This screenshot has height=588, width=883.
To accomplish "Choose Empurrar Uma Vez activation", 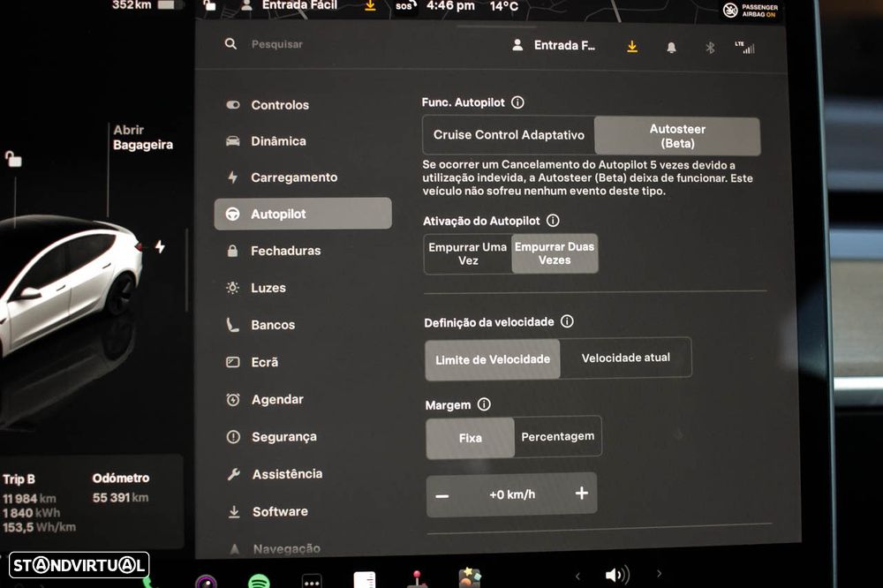I will tap(468, 254).
